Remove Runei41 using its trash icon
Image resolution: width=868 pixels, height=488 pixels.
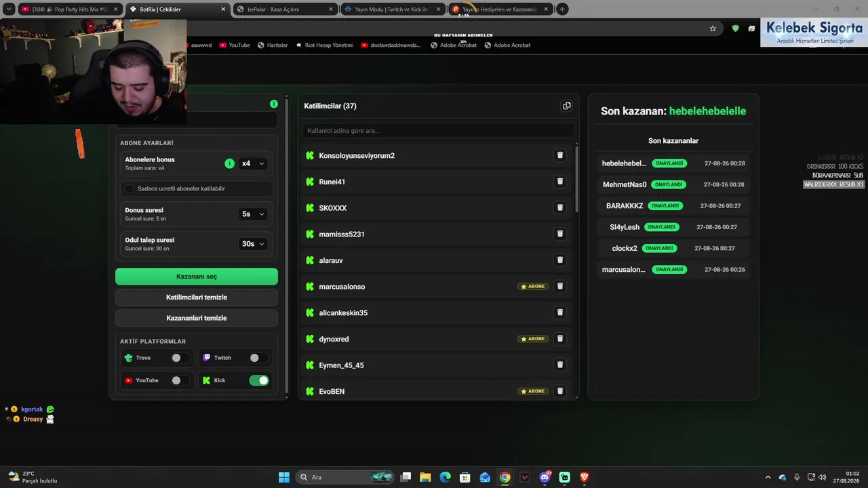pyautogui.click(x=560, y=182)
